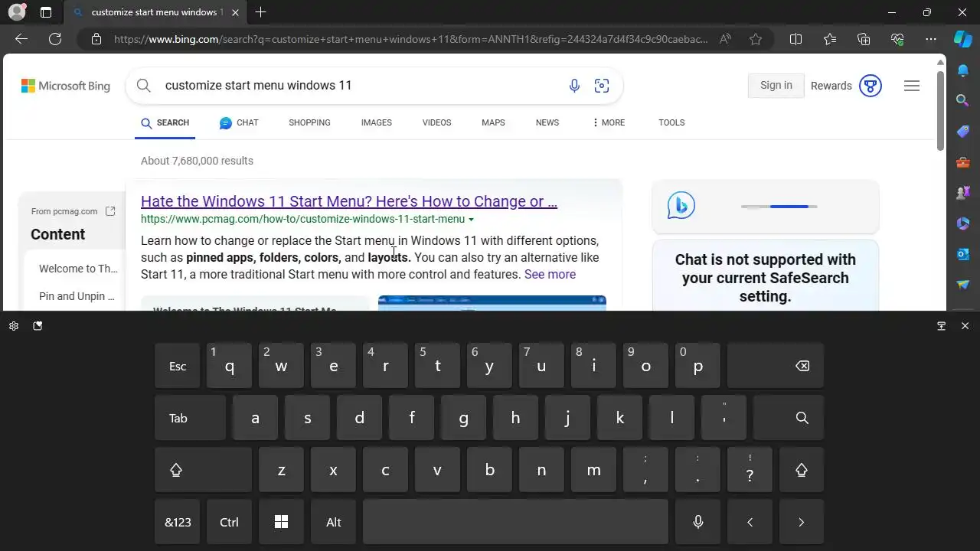Expand the MORE search categories
Viewport: 980px width, 551px height.
click(609, 122)
